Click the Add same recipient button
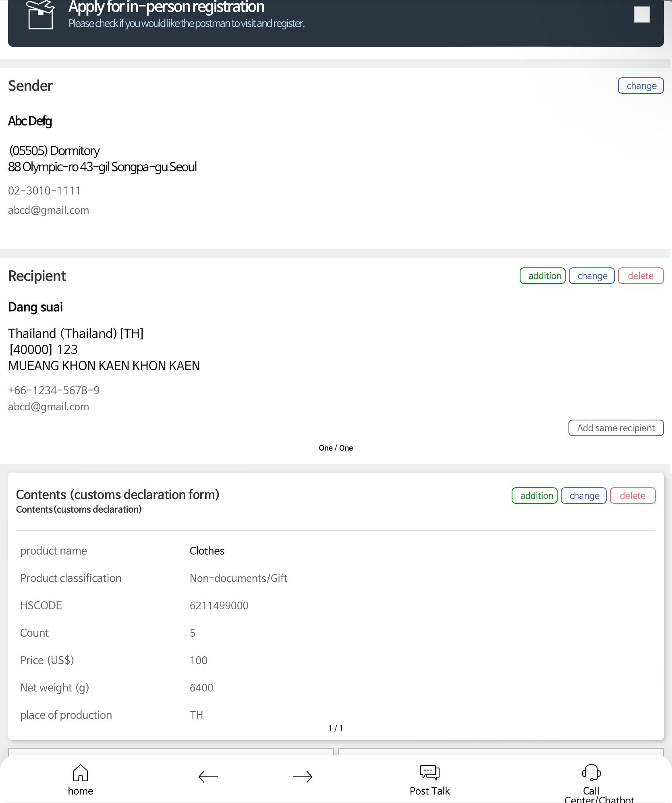 [616, 428]
